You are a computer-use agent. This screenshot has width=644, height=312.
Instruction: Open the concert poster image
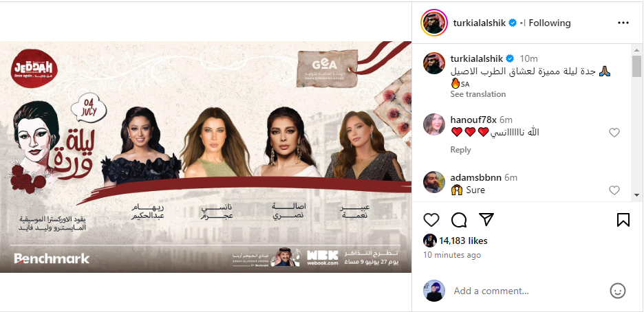point(206,157)
